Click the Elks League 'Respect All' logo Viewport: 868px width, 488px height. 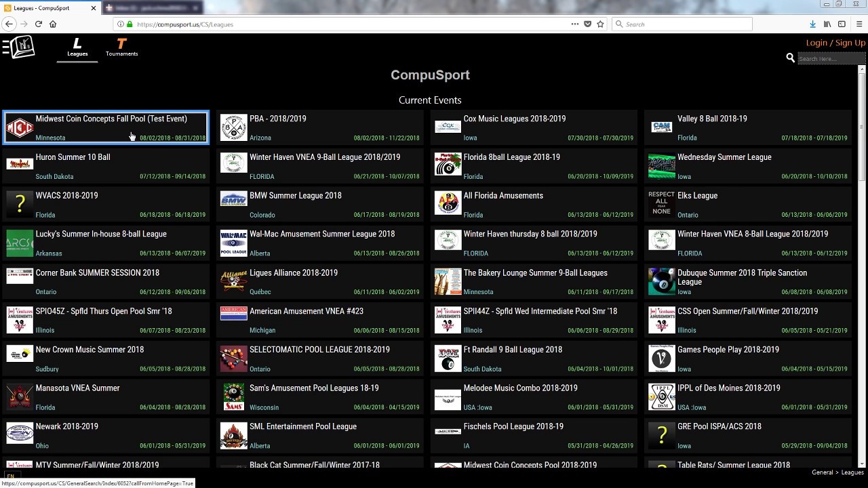click(x=662, y=203)
